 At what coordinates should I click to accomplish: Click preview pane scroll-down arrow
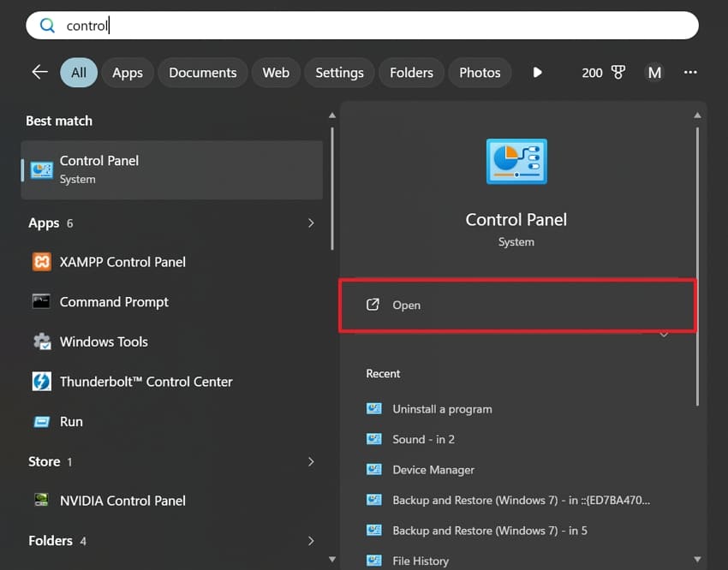[x=697, y=559]
